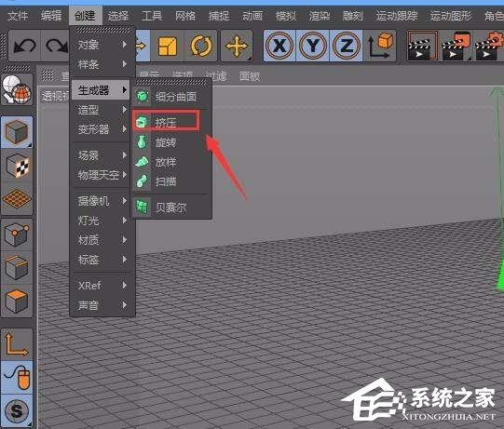Open the 雕刻 menu
504x429 pixels.
point(353,16)
